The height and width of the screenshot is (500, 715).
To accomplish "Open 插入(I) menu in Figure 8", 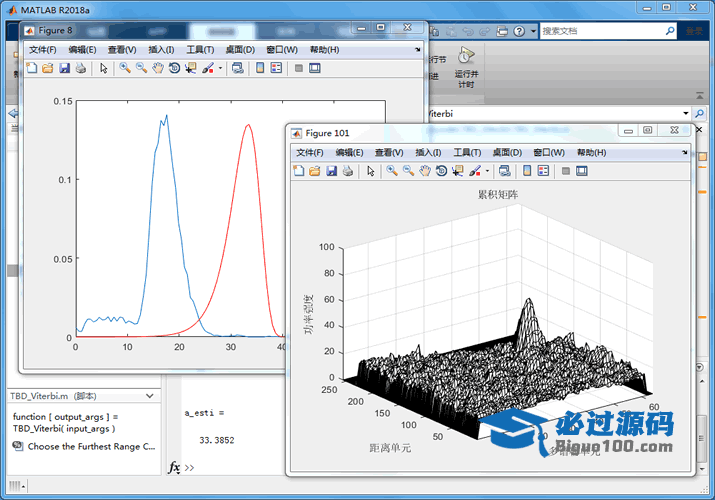I will pos(161,50).
